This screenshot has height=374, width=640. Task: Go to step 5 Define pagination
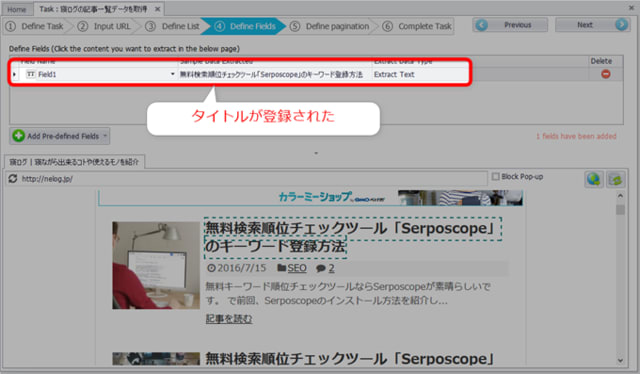[330, 26]
